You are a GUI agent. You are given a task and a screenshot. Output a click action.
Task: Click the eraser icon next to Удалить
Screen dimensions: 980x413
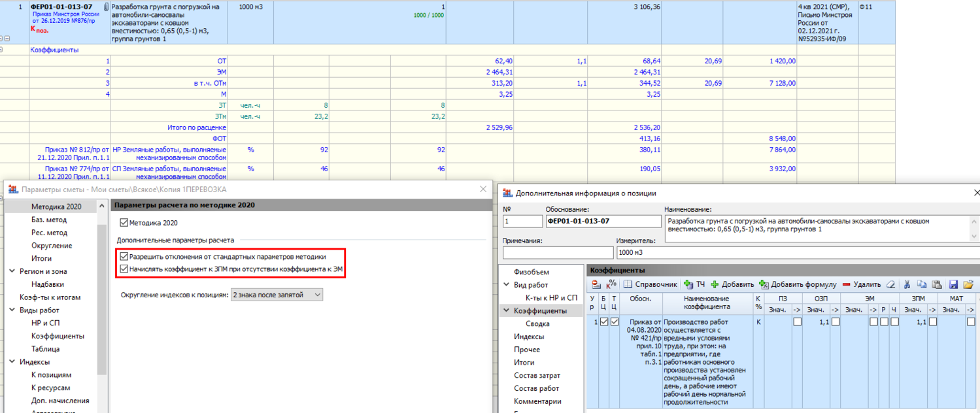pos(890,284)
